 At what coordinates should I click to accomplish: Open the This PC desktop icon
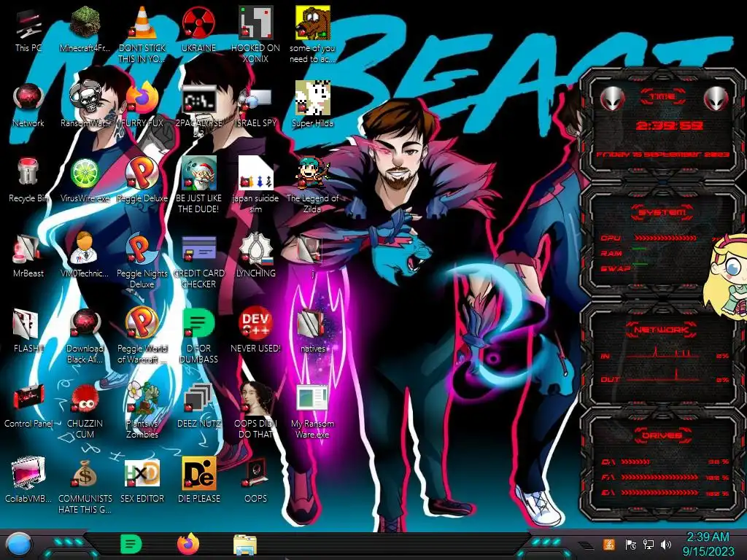28,25
